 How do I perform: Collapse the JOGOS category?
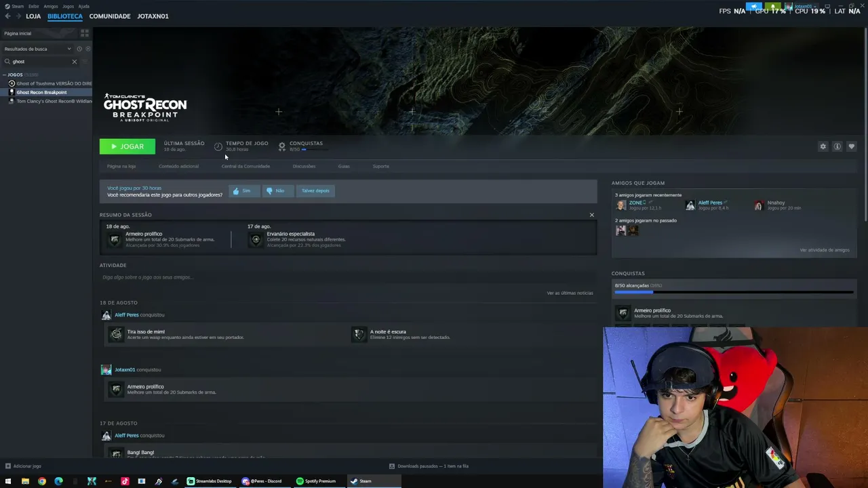[5, 75]
